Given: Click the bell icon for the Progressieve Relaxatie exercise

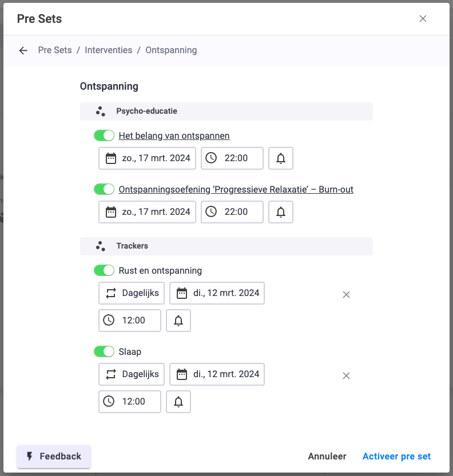Looking at the screenshot, I should tap(281, 212).
